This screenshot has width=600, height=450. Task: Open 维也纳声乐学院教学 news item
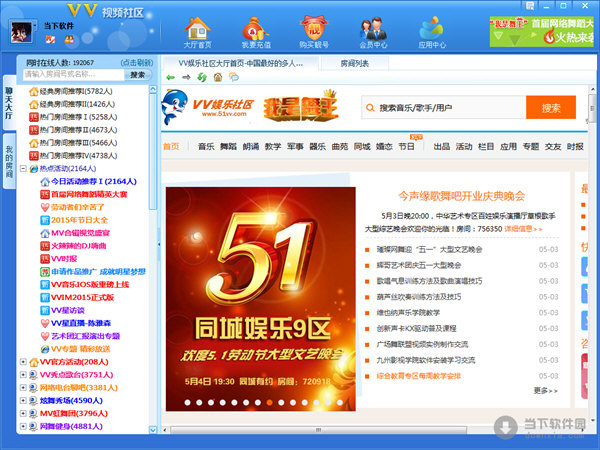tap(408, 313)
